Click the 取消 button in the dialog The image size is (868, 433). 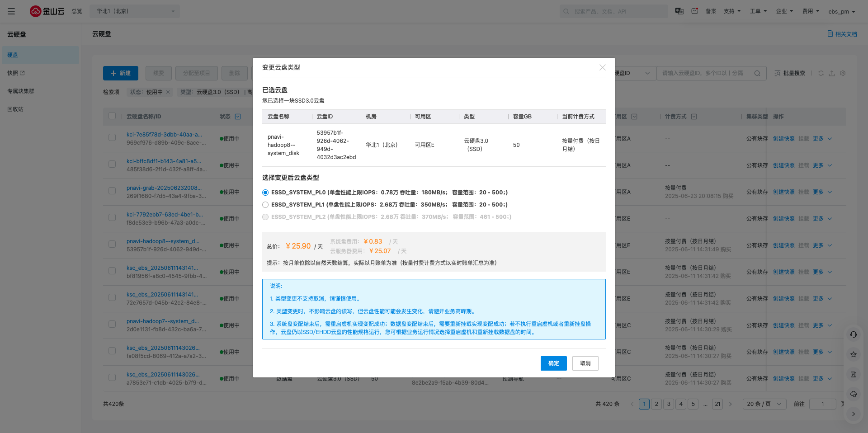(x=585, y=363)
